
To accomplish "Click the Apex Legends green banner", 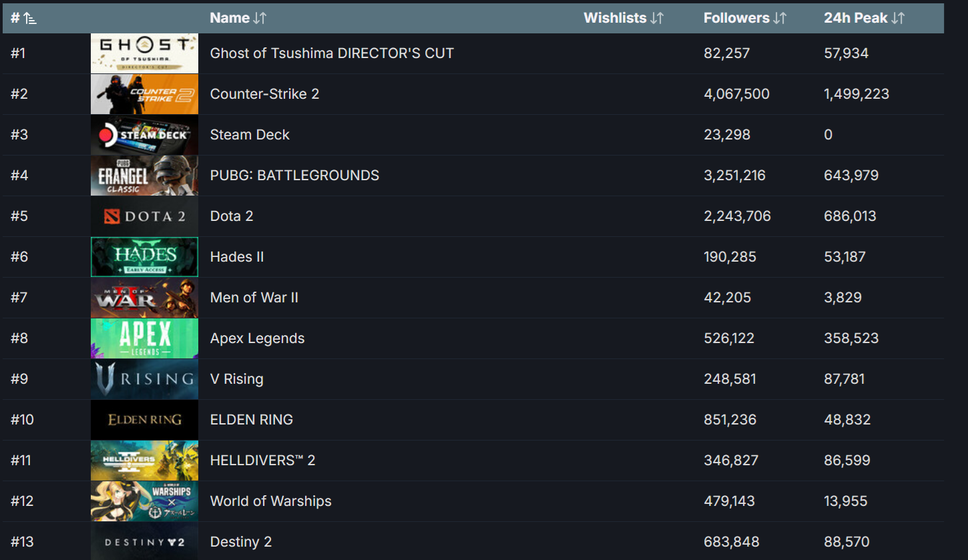I will point(144,338).
